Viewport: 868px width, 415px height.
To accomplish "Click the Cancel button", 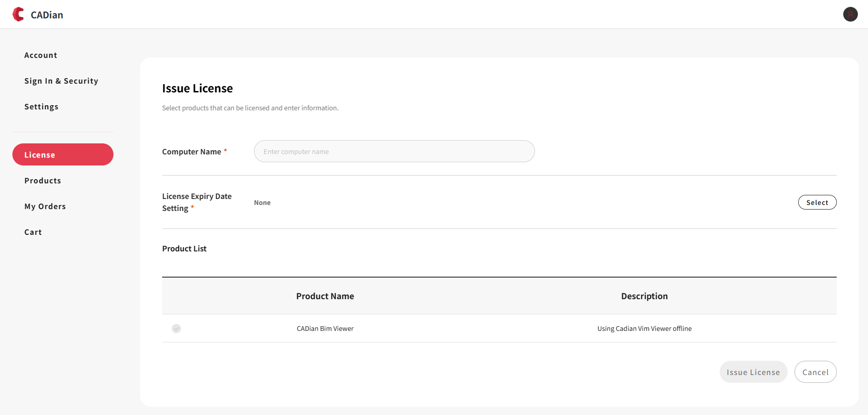I will click(815, 372).
